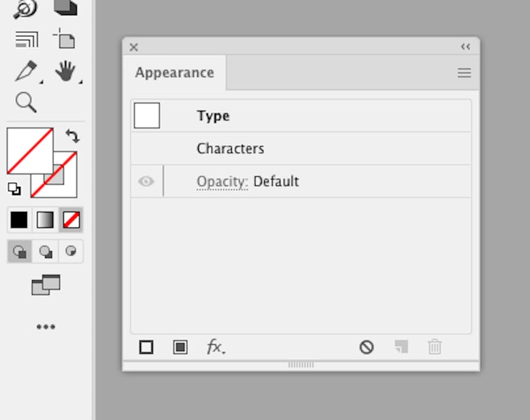Delete the selected appearance item

[x=435, y=347]
